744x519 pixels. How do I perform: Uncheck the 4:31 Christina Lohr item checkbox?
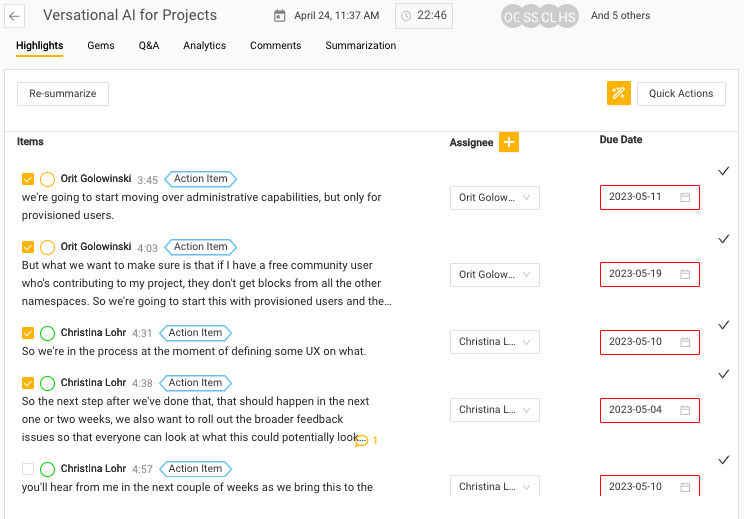pos(28,334)
